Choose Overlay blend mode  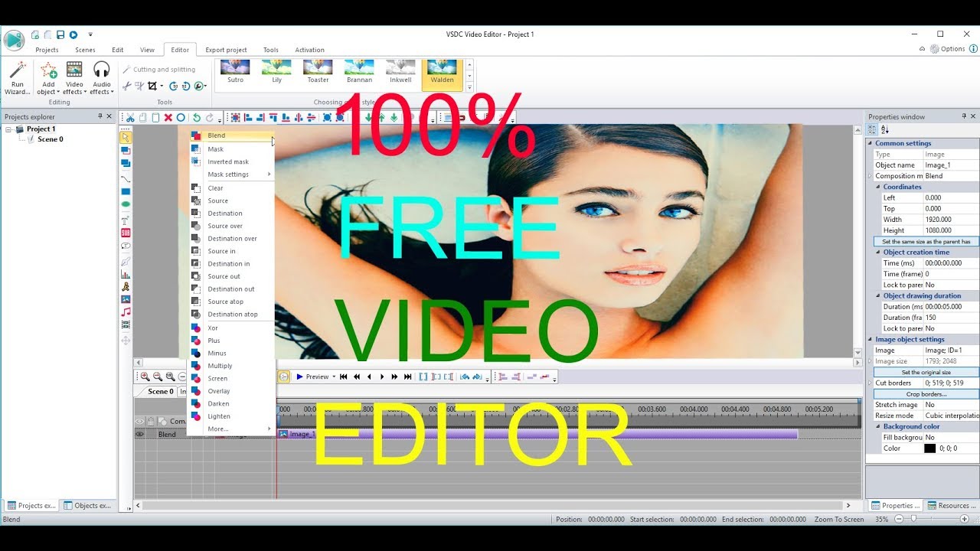point(232,391)
